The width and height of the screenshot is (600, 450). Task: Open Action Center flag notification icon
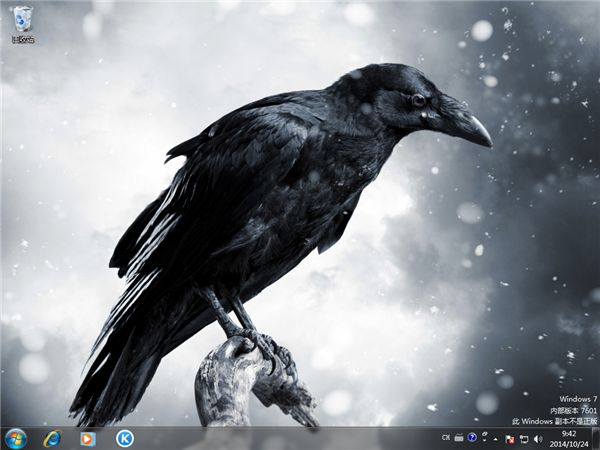point(510,439)
